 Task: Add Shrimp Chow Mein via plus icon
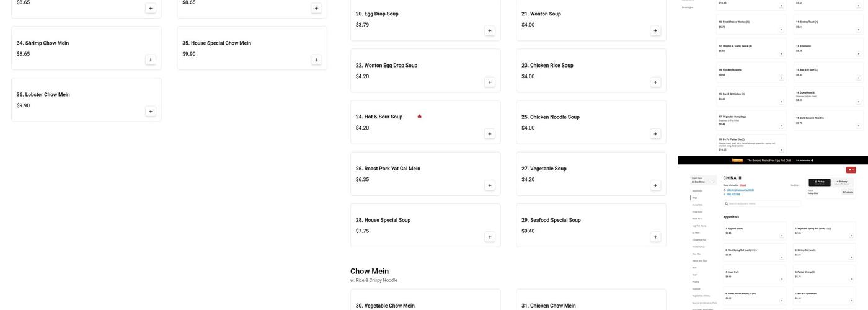click(151, 60)
